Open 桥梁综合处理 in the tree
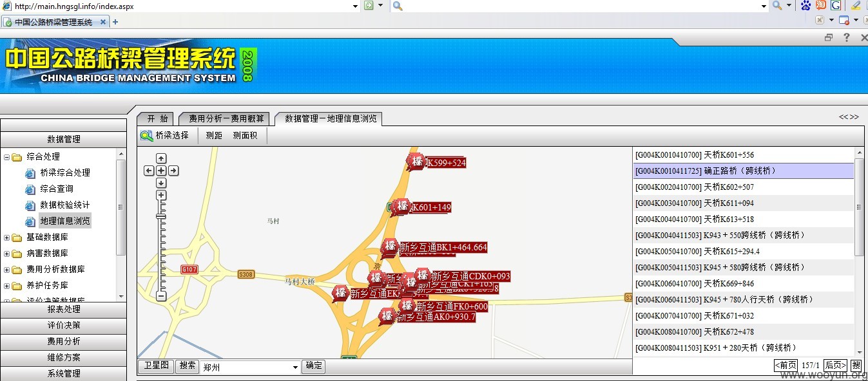Image resolution: width=868 pixels, height=381 pixels. [x=64, y=172]
